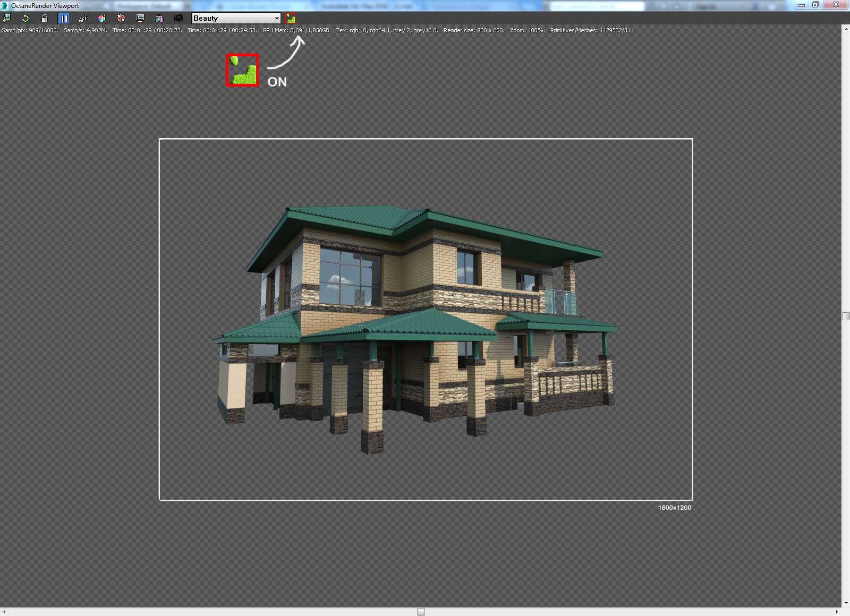Click the Zoom: 100% readout
Image resolution: width=850 pixels, height=616 pixels.
point(528,30)
